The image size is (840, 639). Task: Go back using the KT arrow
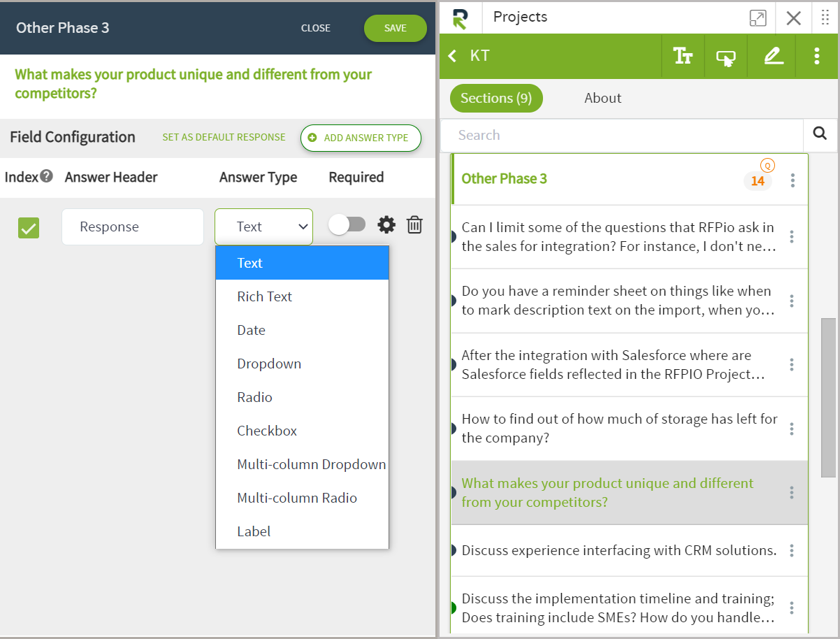453,56
